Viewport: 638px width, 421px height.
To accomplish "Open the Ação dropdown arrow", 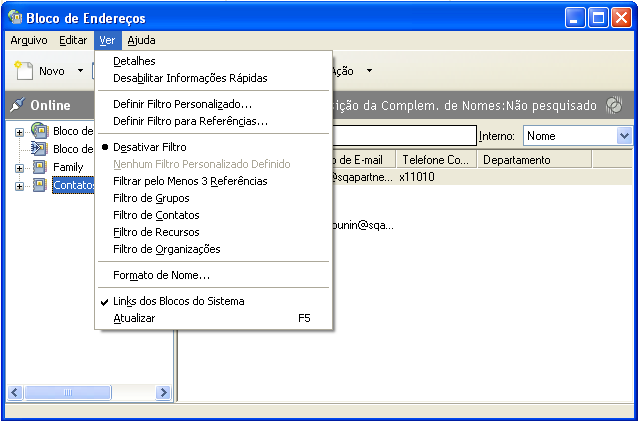I will [x=369, y=71].
